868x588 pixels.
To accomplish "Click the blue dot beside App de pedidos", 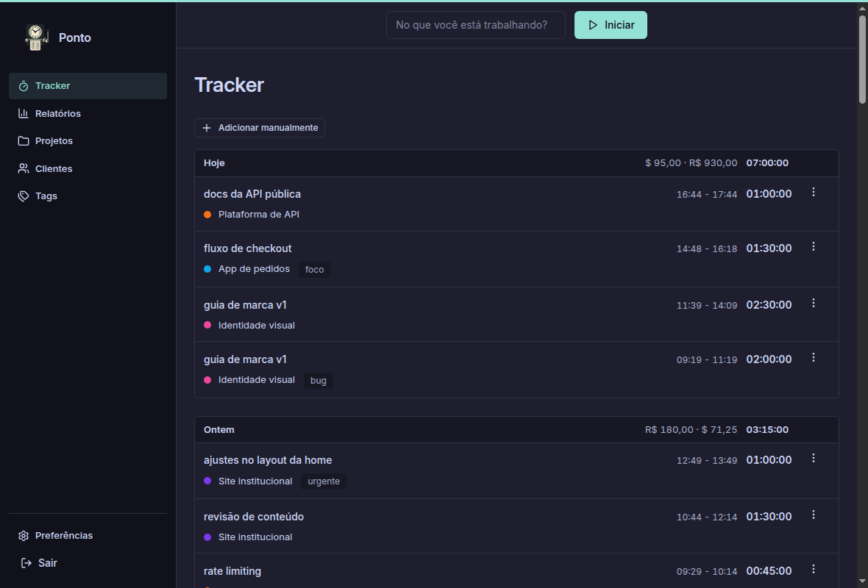I will (x=207, y=270).
